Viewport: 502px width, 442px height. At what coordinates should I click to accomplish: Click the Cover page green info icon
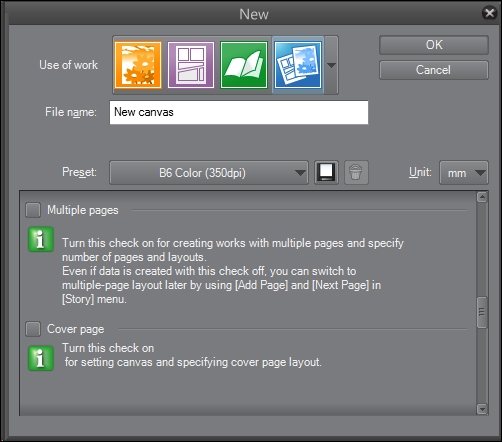[41, 358]
